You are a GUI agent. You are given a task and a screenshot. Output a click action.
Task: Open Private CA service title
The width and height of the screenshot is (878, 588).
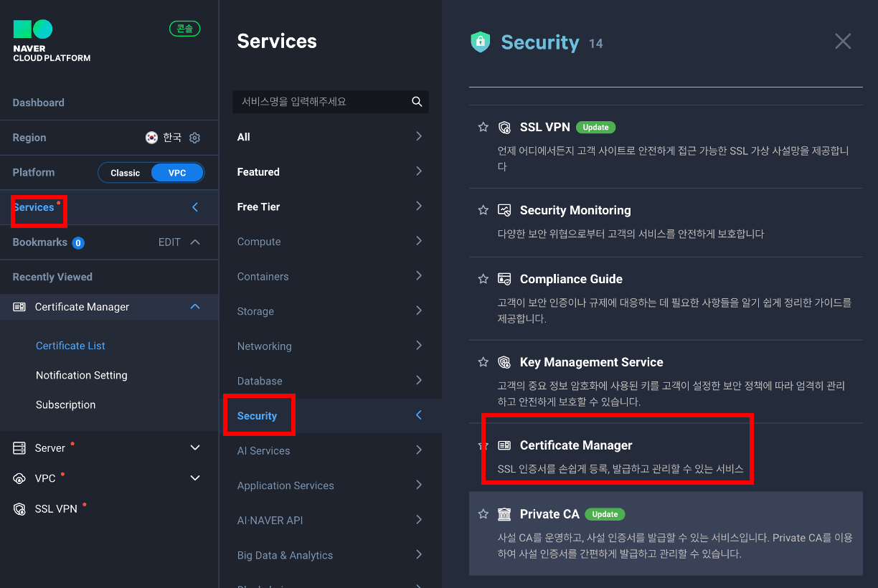pos(549,514)
